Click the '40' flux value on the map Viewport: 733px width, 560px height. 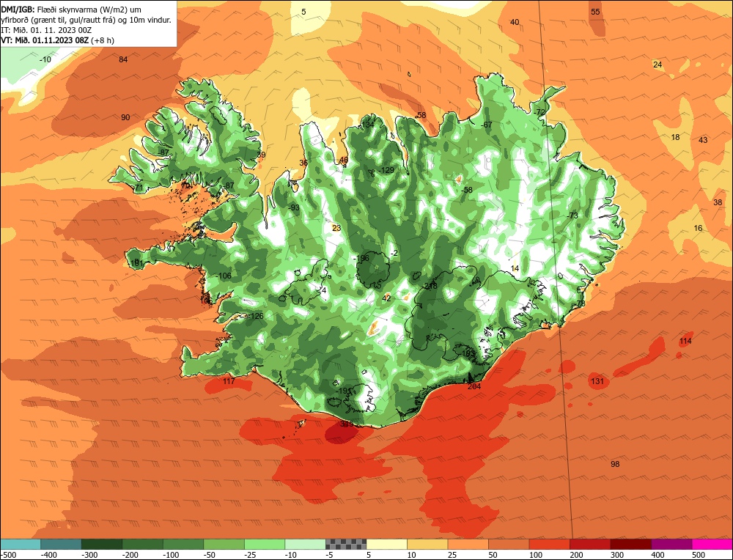515,22
